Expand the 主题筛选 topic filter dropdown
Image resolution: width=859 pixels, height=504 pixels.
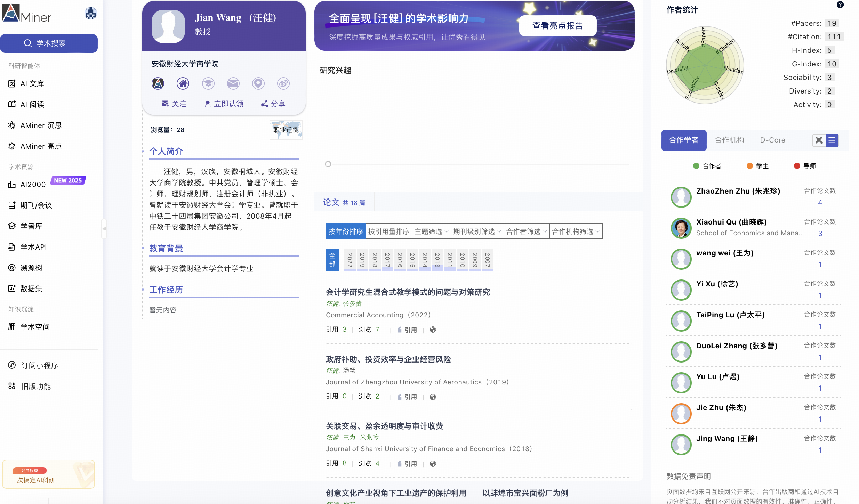431,231
